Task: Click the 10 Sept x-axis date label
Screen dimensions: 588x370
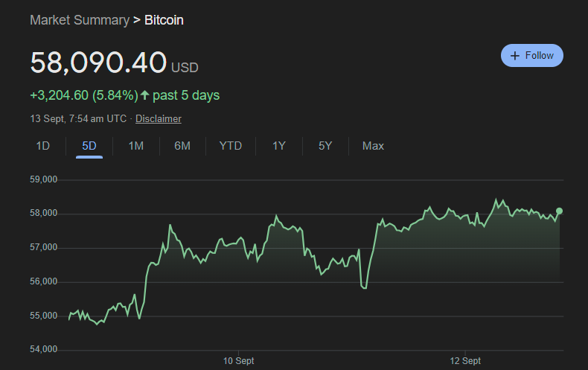Action: coord(239,361)
